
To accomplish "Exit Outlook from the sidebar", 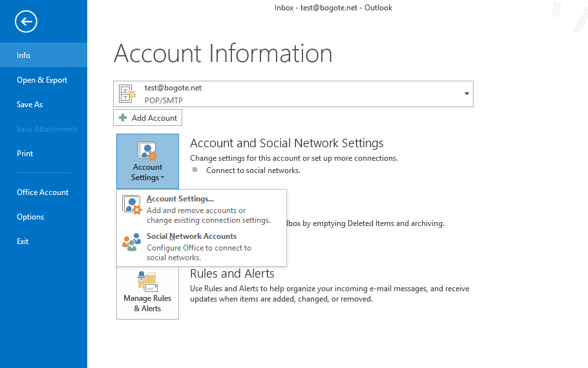I will (x=23, y=241).
